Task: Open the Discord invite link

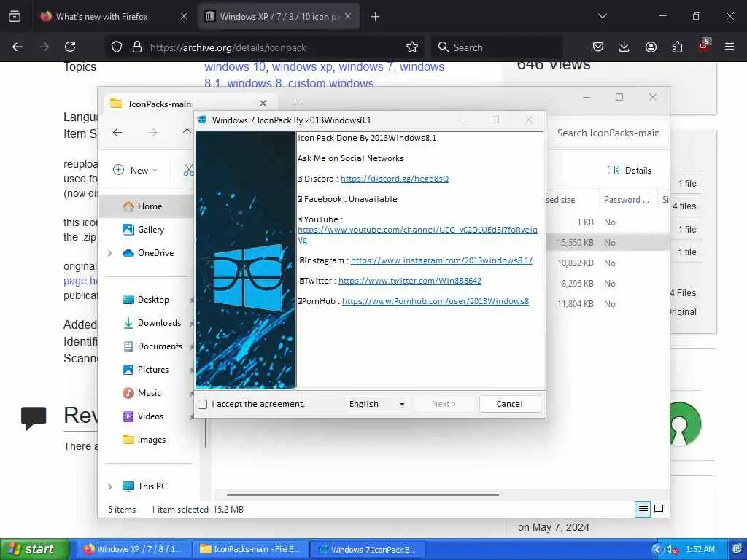Action: (x=395, y=179)
